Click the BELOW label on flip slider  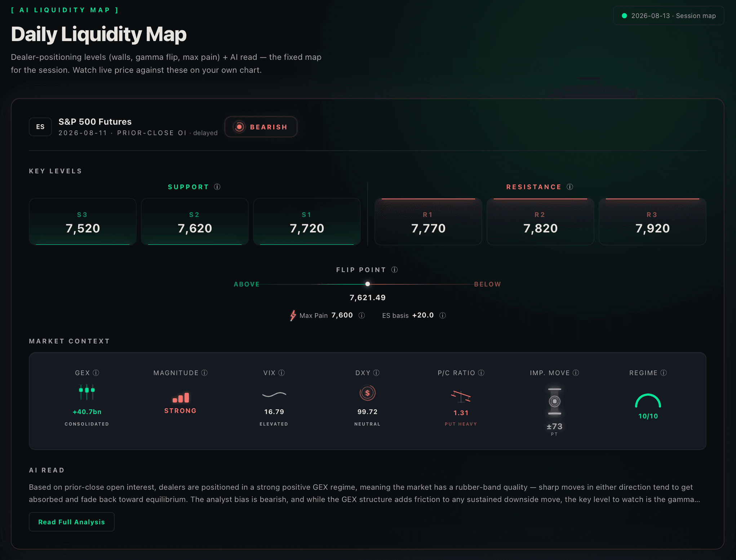pos(488,284)
